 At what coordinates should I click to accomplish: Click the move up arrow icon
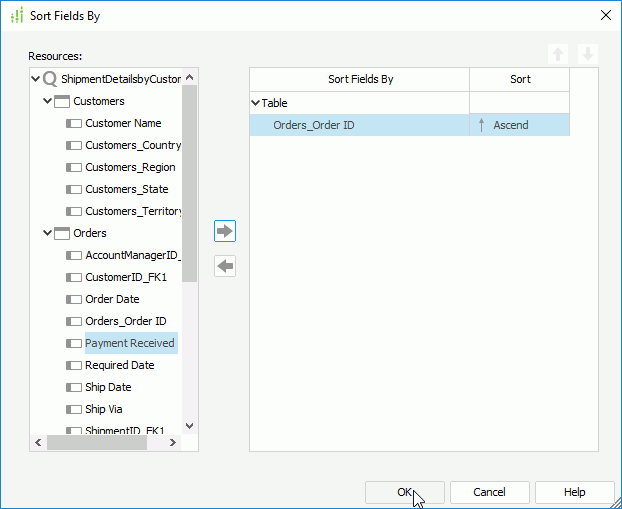point(559,54)
